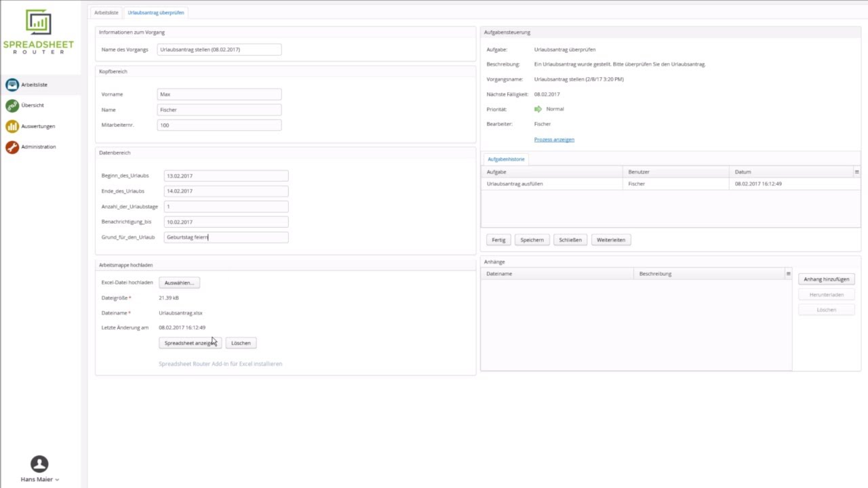
Task: Select the Urlaubsantrag überprüfen tab
Action: tap(156, 13)
